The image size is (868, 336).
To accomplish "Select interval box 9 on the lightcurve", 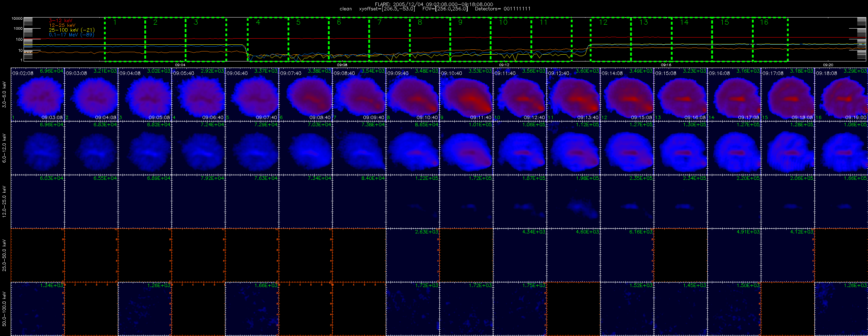I will click(470, 39).
